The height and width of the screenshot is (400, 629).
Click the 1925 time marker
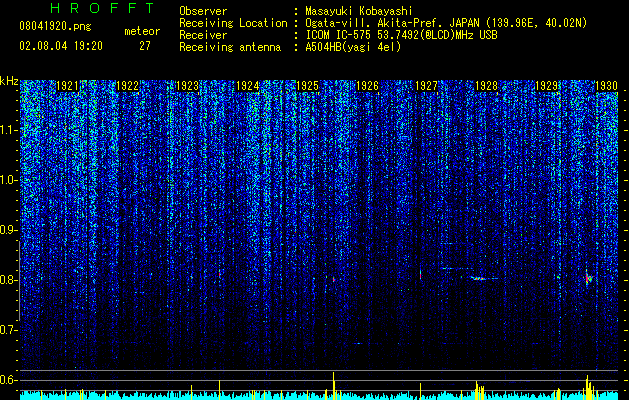click(307, 86)
